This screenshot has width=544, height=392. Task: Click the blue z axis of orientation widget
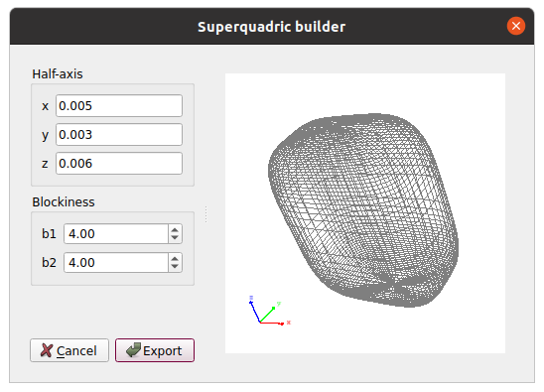coord(255,312)
